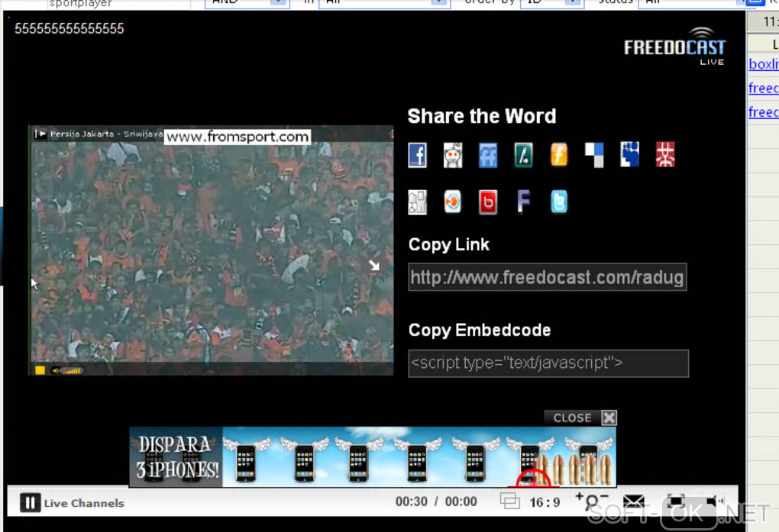Share on Slashdot using the green icon
The width and height of the screenshot is (779, 532).
pos(524,155)
